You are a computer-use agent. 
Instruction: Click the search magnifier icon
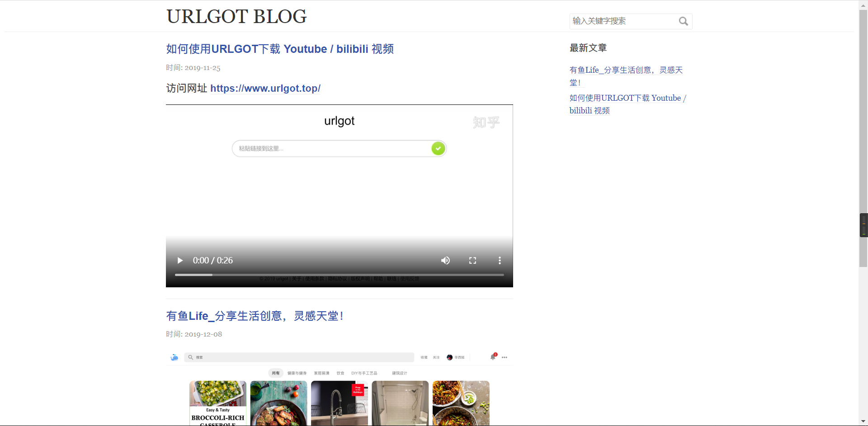coord(683,21)
